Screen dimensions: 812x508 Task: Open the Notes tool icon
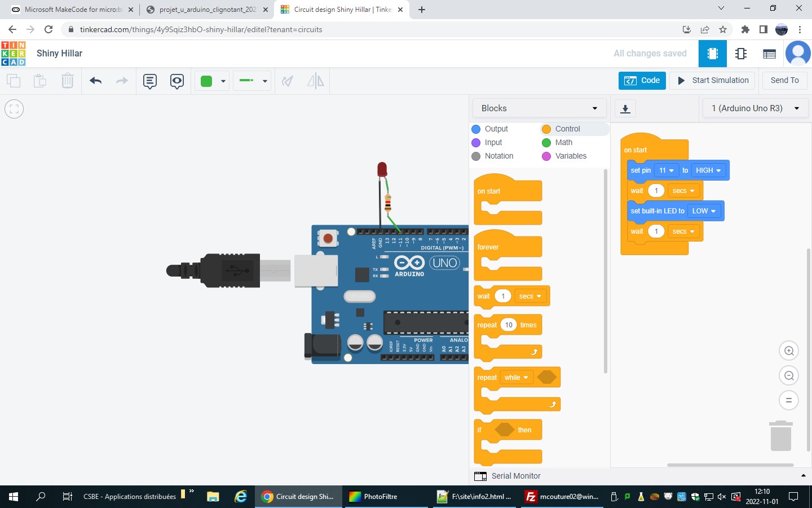[x=150, y=81]
